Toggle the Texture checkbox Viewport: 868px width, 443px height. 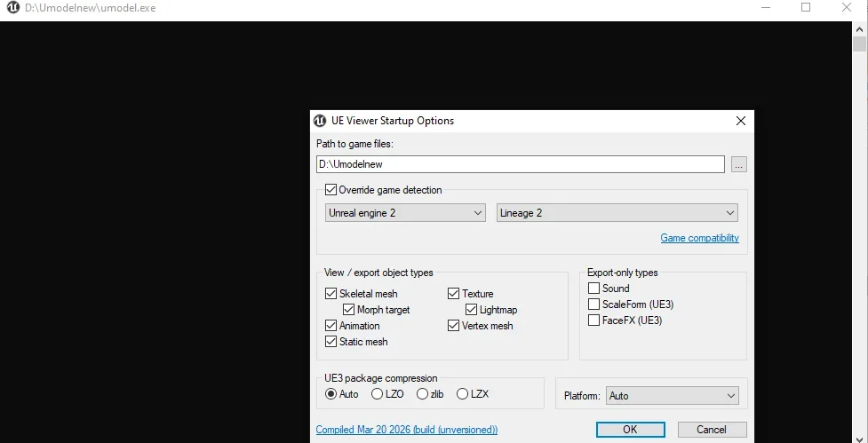[x=454, y=294]
